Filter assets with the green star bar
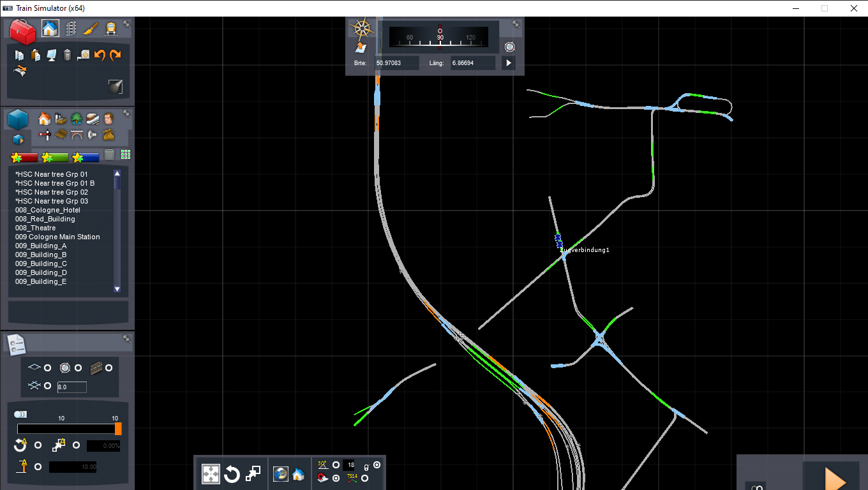This screenshot has width=868, height=490. (x=55, y=157)
